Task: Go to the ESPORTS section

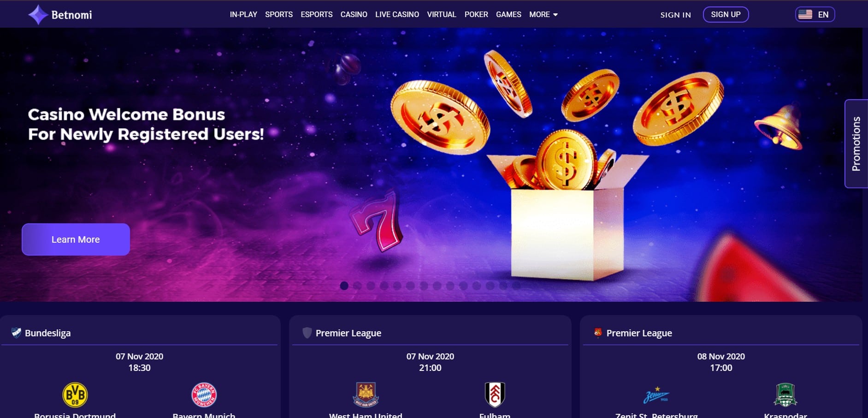Action: point(317,14)
